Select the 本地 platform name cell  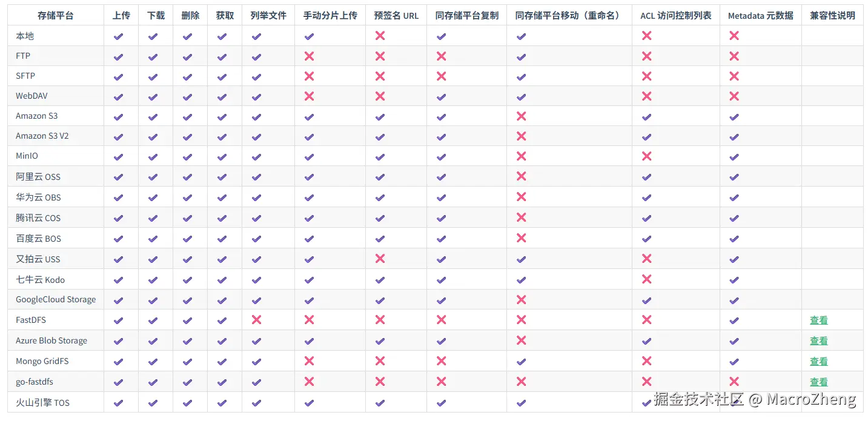click(56, 36)
